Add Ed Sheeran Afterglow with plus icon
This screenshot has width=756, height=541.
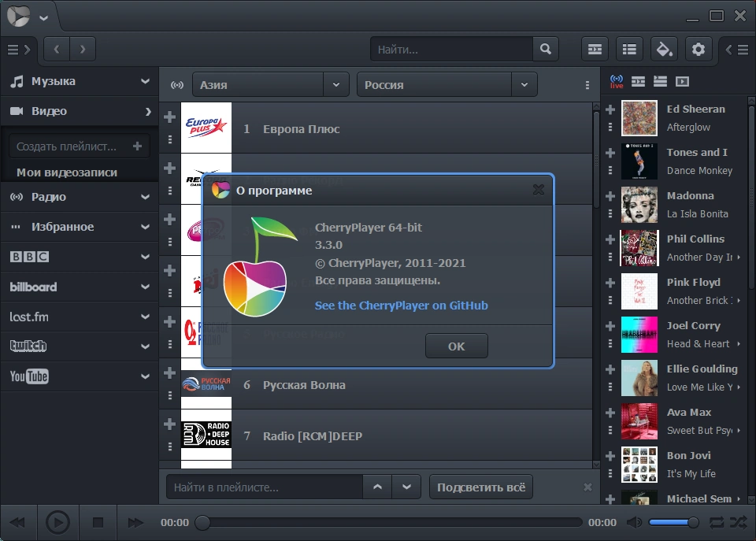[610, 109]
